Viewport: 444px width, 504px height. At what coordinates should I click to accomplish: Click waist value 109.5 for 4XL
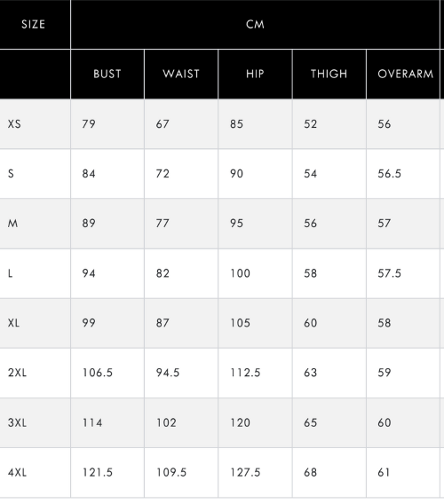click(x=171, y=472)
